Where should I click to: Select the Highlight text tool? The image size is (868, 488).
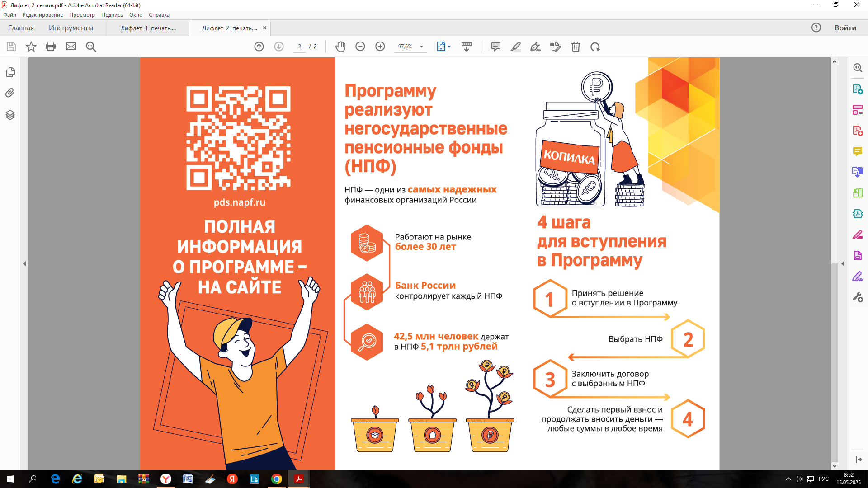pos(516,47)
